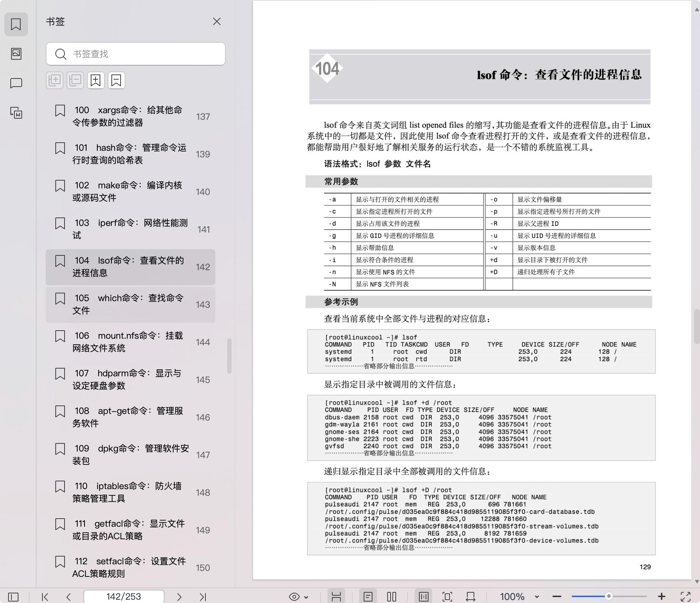The width and height of the screenshot is (700, 603).
Task: Open bookmark 106 mount.nfs command
Action: point(131,342)
